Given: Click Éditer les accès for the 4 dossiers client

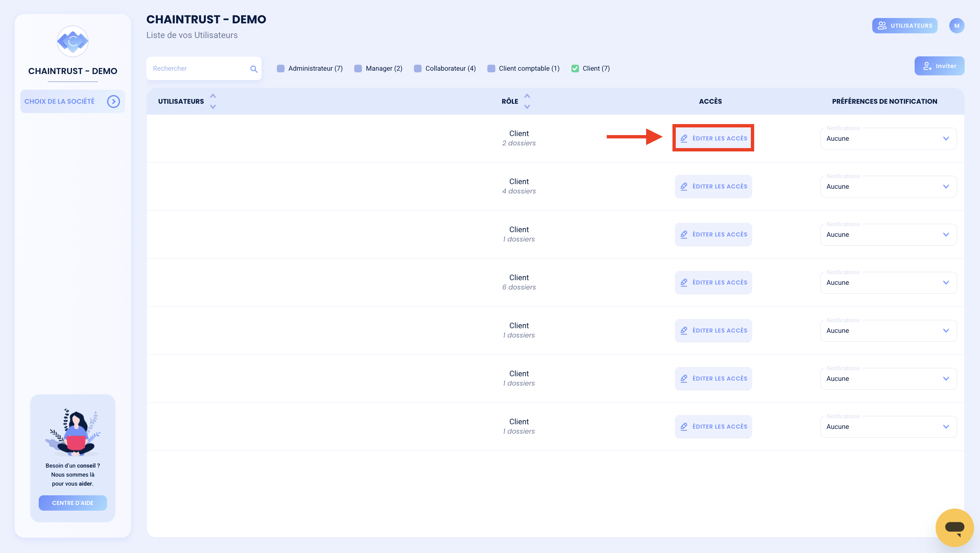Looking at the screenshot, I should (713, 186).
